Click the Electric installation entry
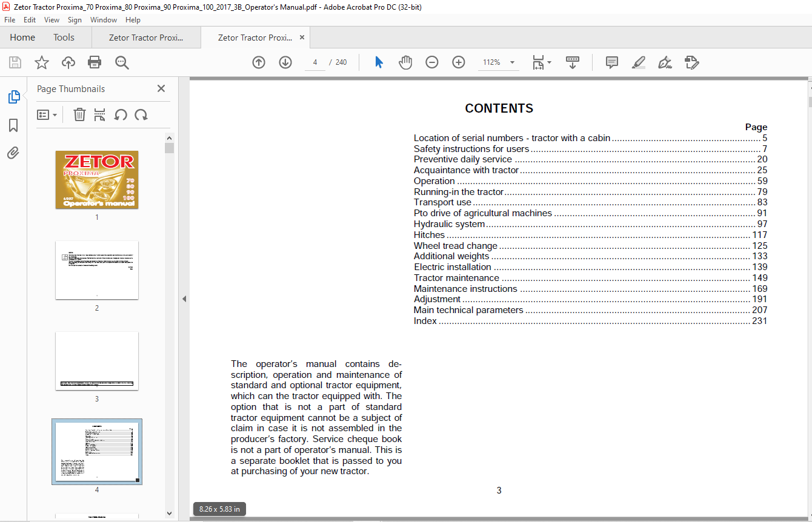The image size is (812, 522). [x=590, y=267]
